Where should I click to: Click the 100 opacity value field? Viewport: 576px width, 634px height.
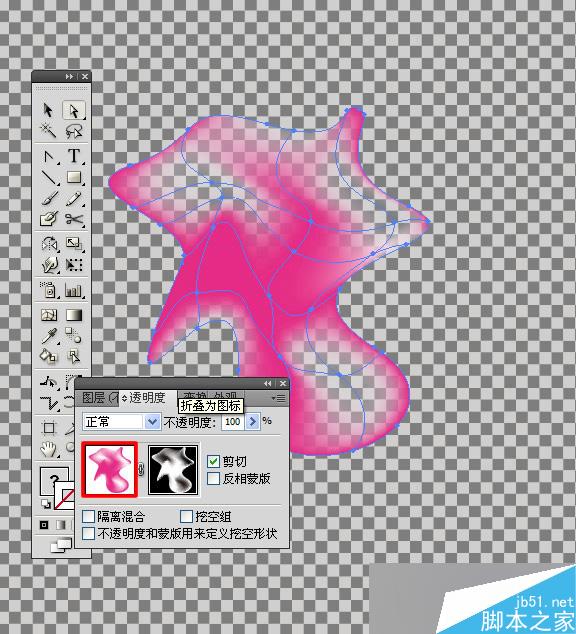pos(232,422)
